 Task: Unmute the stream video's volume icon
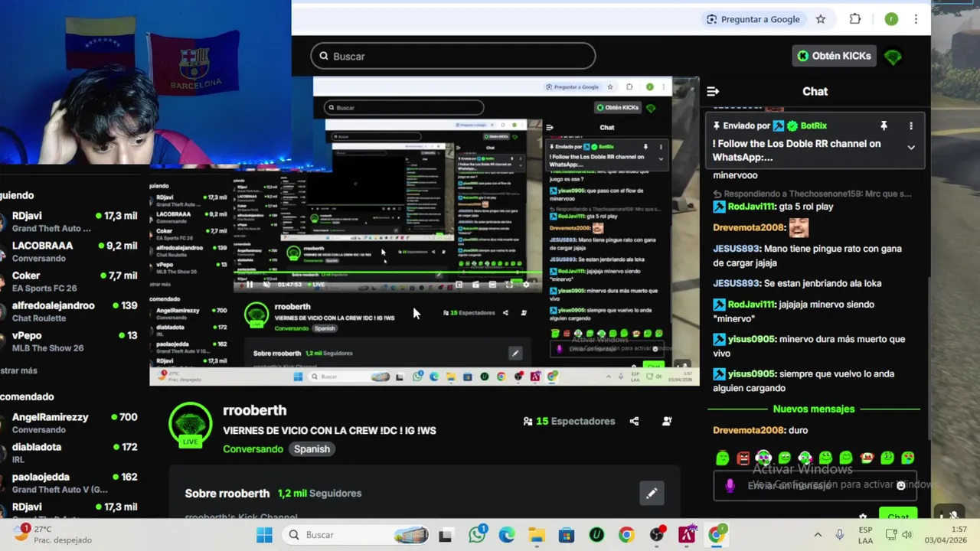(x=266, y=285)
